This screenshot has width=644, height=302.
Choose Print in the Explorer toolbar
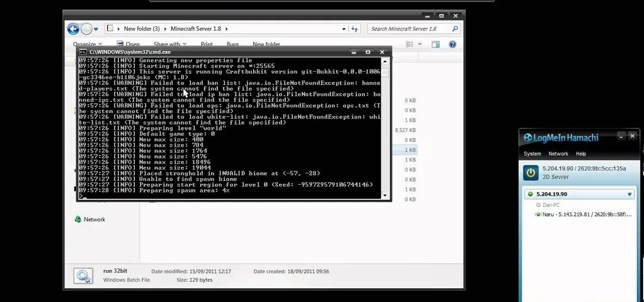pos(207,44)
